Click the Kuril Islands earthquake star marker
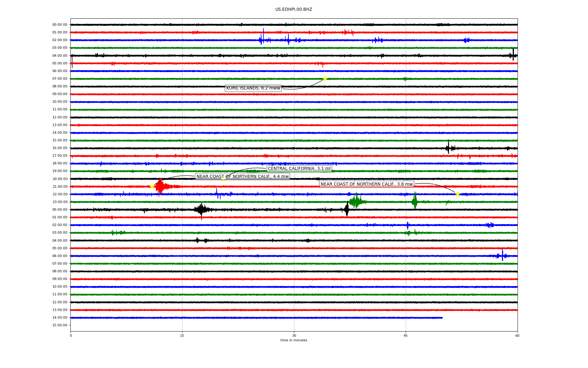This screenshot has width=588, height=368. pyautogui.click(x=325, y=79)
